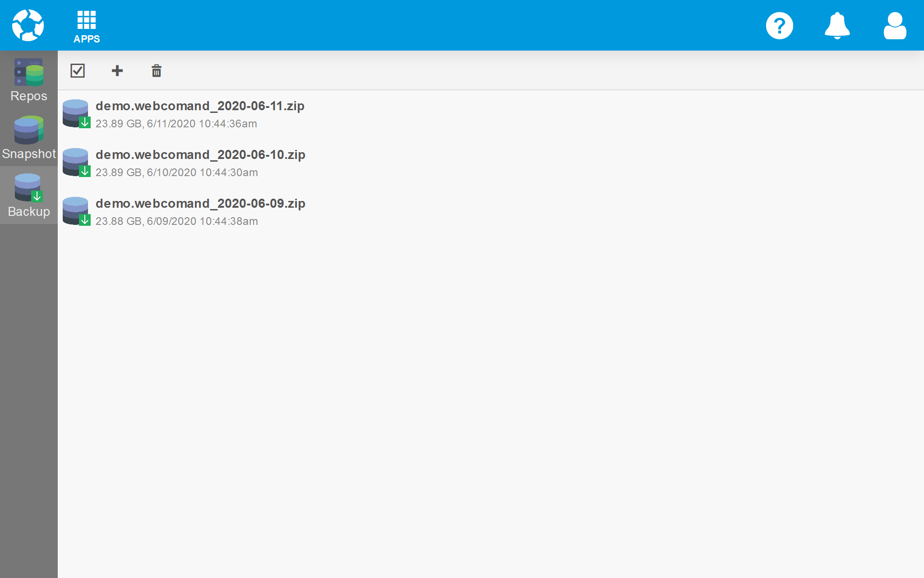Click the 2020-06-10 backup database icon

click(x=76, y=163)
